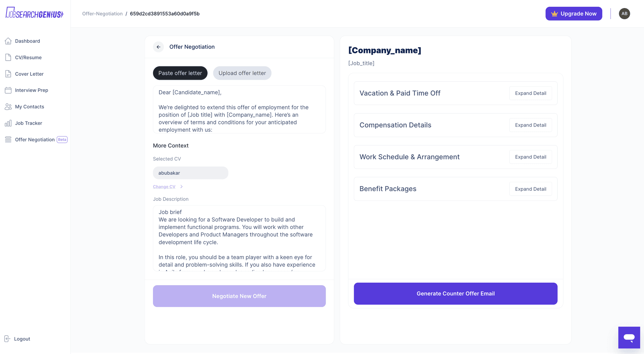644x354 pixels.
Task: Expand Benefit Packages details
Action: tap(530, 189)
